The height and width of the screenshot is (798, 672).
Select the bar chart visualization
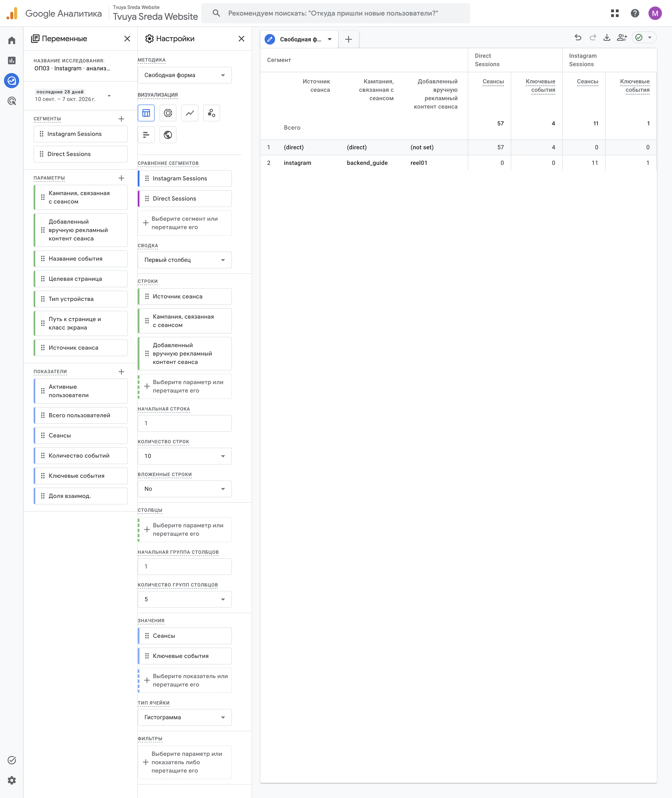coord(146,135)
